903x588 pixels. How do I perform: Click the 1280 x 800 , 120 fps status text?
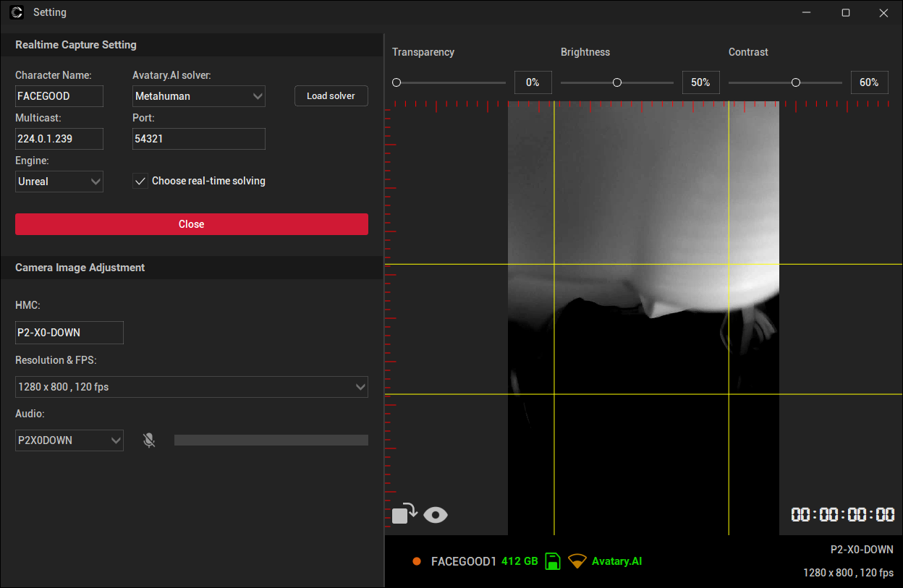coord(848,573)
